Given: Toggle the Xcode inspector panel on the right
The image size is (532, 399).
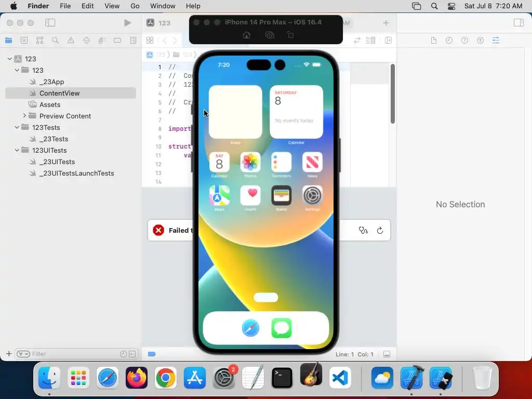Looking at the screenshot, I should point(518,23).
